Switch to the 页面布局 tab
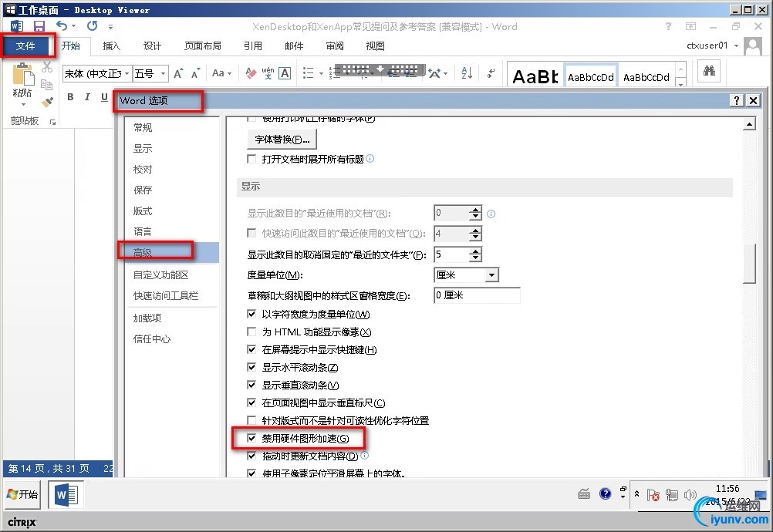Viewport: 773px width, 532px height. tap(203, 45)
